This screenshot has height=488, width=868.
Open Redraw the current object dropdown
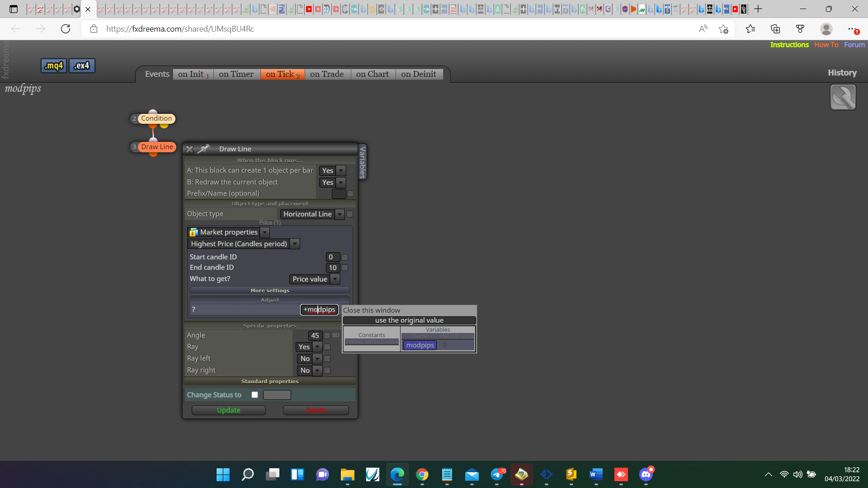point(332,183)
